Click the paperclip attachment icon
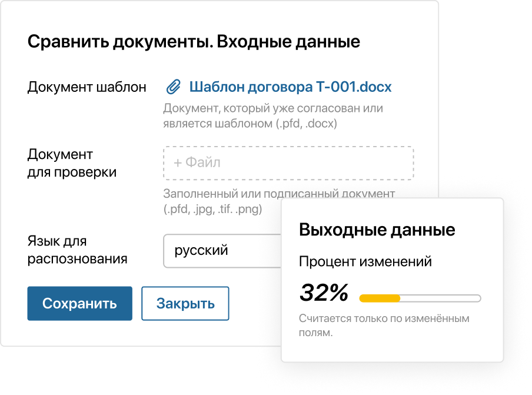Viewport: 532px width, 395px height. point(174,87)
